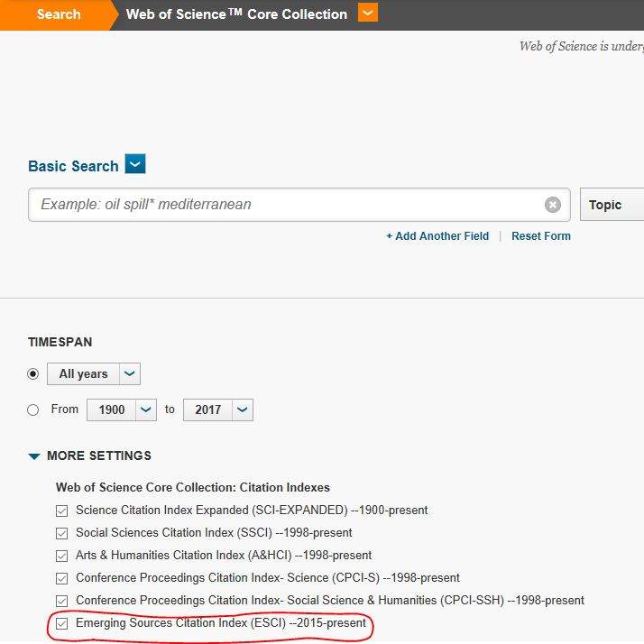The image size is (644, 644).
Task: Click the Reset Form link
Action: coord(541,236)
